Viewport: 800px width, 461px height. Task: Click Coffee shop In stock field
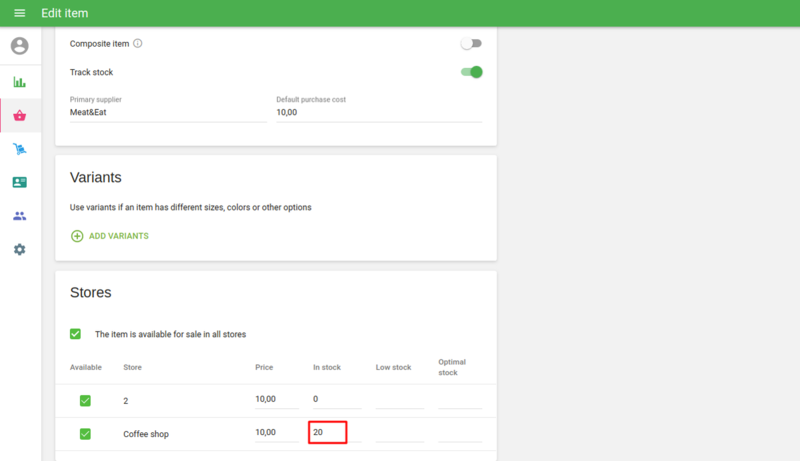pyautogui.click(x=328, y=433)
